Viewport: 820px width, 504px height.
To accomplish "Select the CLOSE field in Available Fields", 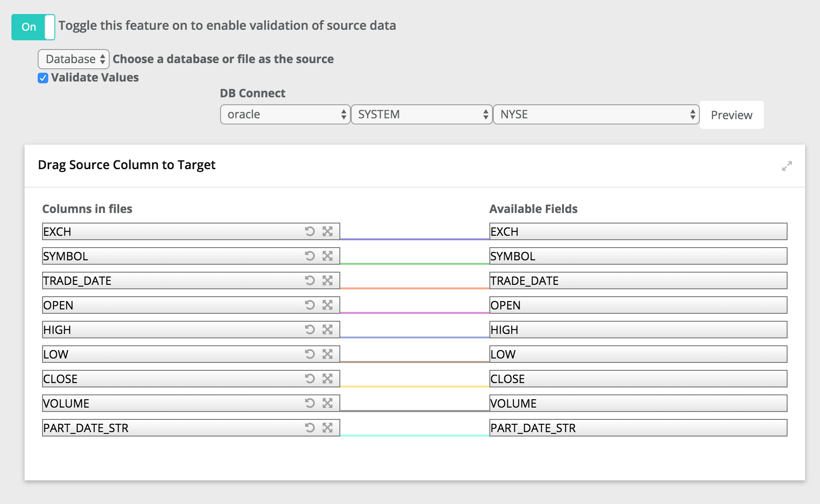I will (x=638, y=379).
